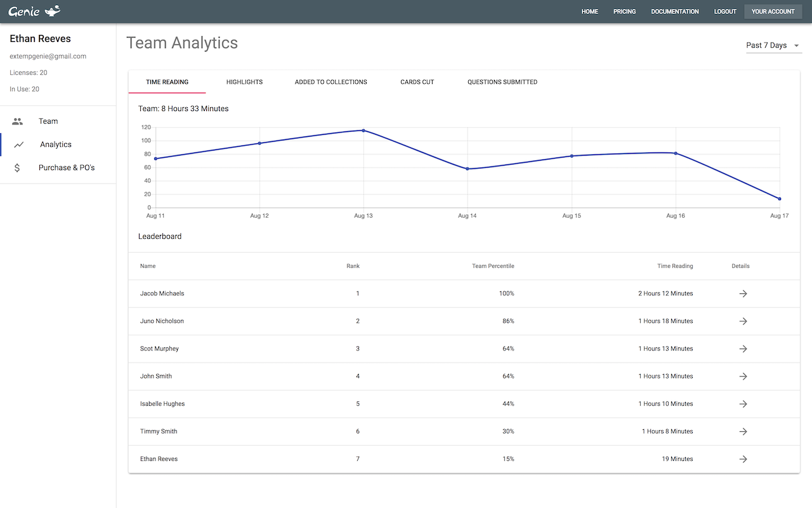Open details arrow for Juno Nicholson
Screen dimensions: 812x508
click(x=743, y=321)
